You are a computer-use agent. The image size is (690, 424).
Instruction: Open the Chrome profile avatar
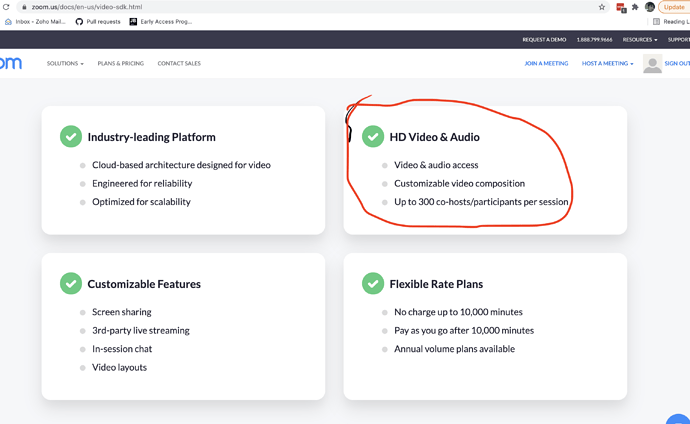tap(650, 7)
